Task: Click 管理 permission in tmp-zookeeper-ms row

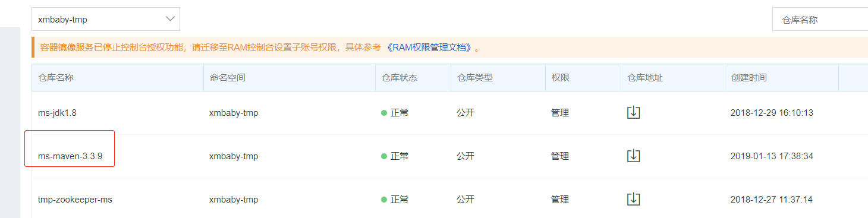Action: click(560, 200)
